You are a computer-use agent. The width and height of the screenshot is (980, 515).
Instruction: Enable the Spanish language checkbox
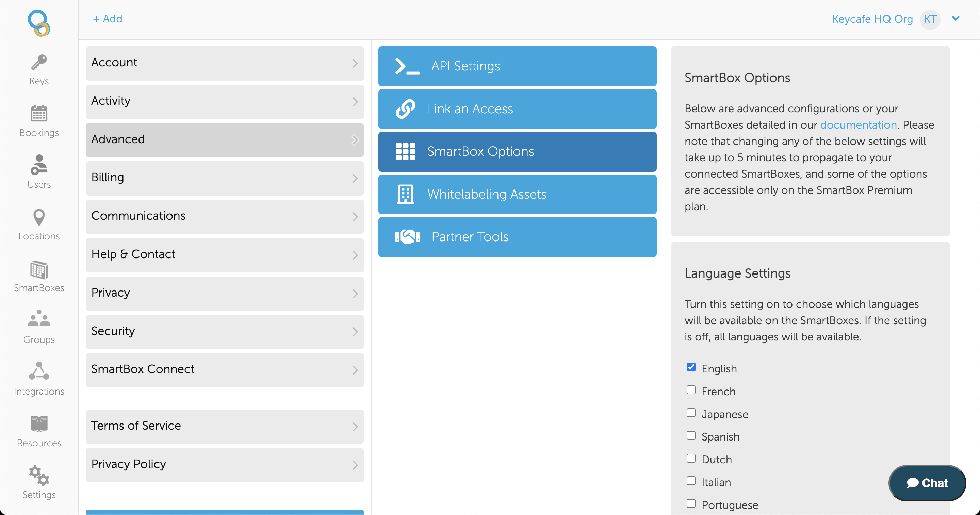coord(691,435)
